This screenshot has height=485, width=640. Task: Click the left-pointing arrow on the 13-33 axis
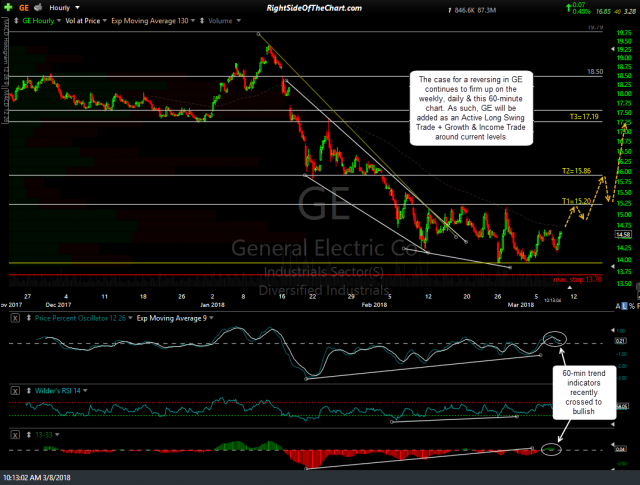click(x=612, y=445)
